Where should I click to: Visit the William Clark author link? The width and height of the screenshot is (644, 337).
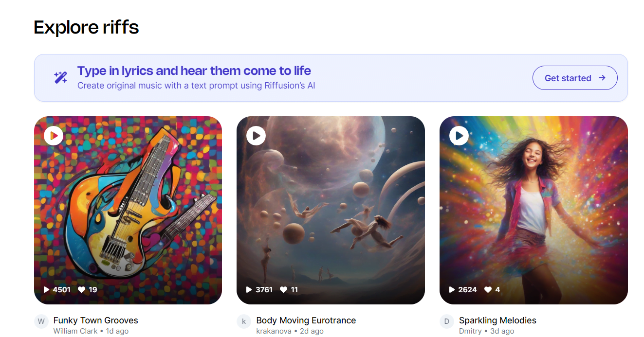[75, 331]
